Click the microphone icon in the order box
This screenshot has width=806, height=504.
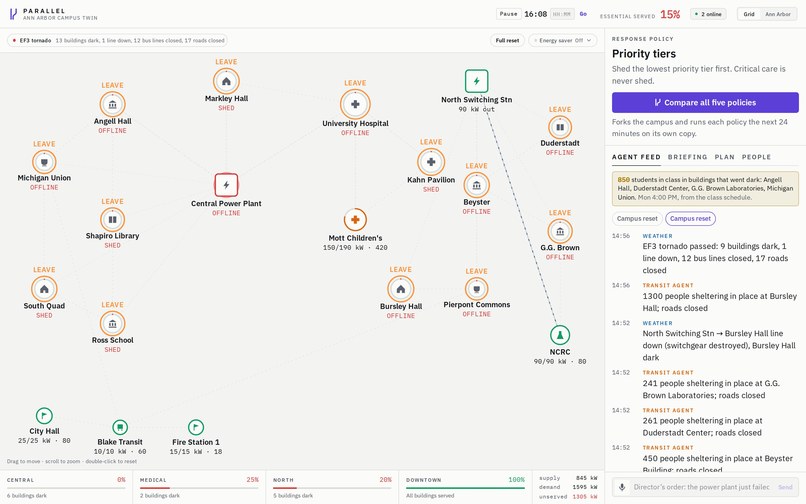click(622, 487)
